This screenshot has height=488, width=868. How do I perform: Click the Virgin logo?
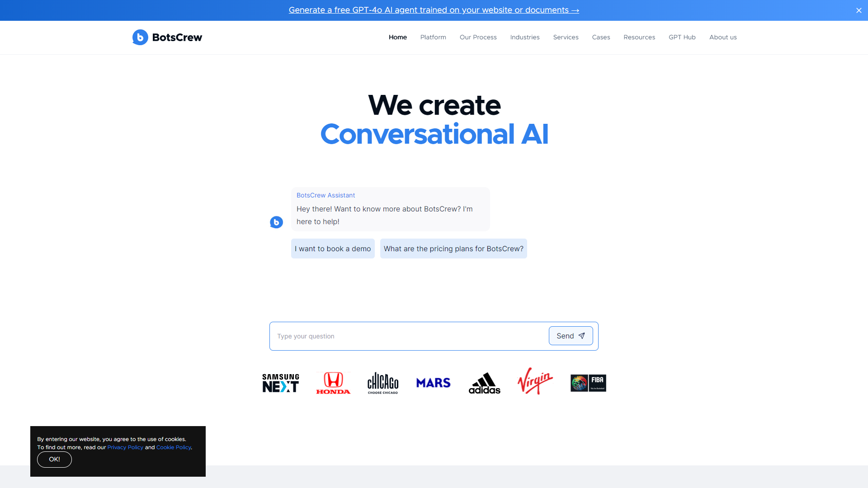point(534,382)
